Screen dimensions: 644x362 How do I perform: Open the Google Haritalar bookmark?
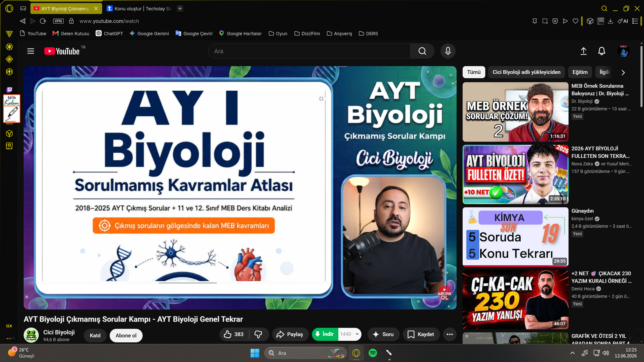[240, 33]
